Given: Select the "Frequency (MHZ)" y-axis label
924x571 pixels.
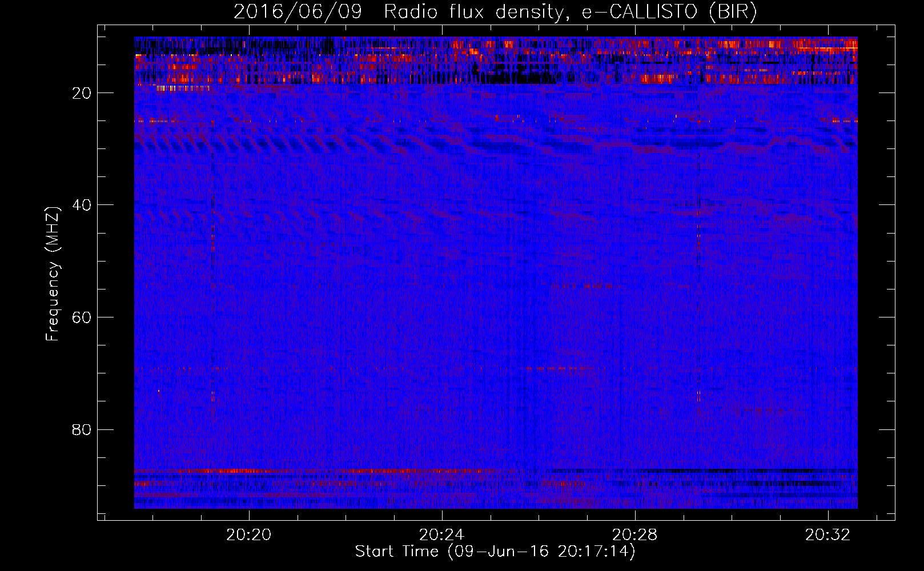Looking at the screenshot, I should (53, 274).
